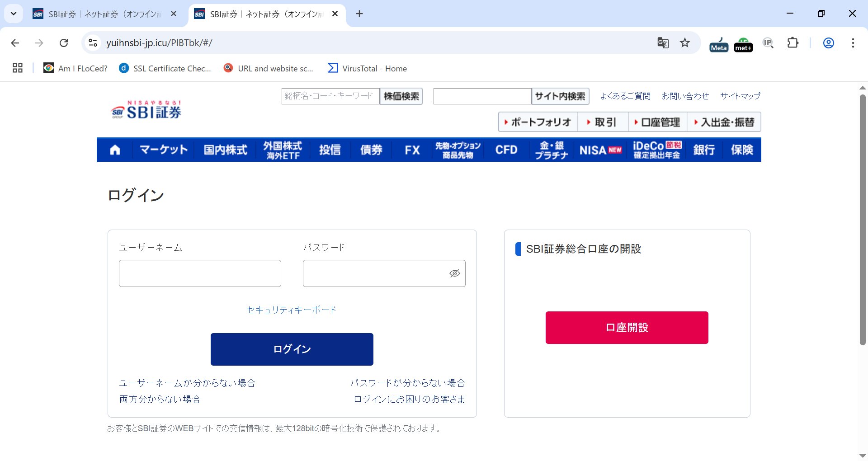Click the 株価検索 button

point(401,96)
